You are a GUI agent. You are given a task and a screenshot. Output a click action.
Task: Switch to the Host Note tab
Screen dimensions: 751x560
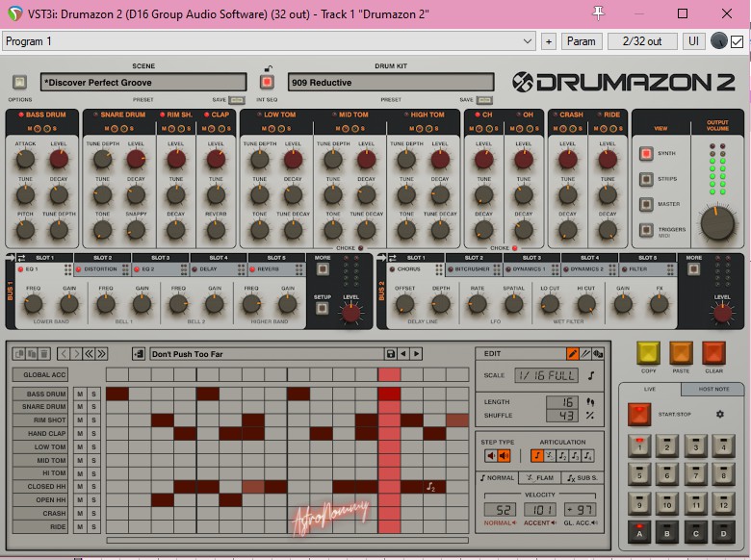tap(713, 389)
